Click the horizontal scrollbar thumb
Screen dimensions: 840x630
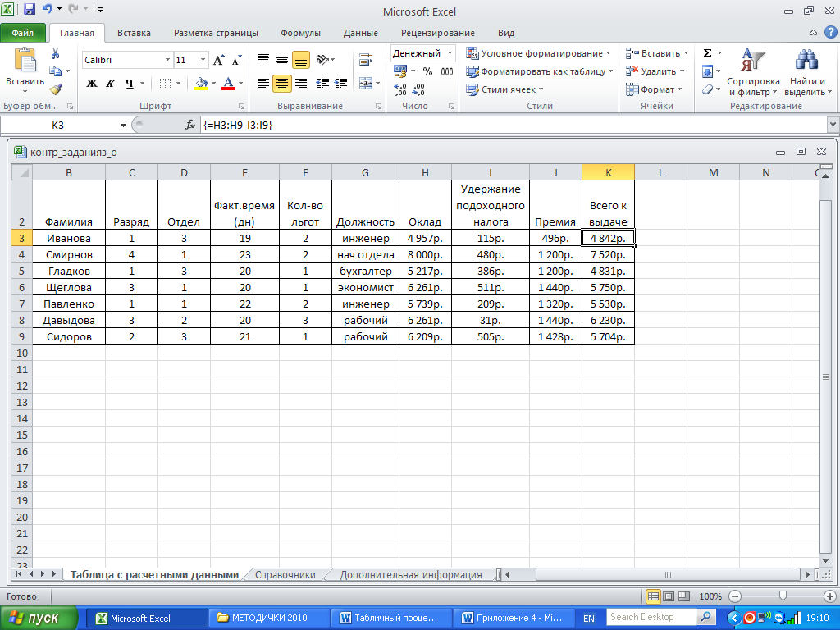pos(668,575)
